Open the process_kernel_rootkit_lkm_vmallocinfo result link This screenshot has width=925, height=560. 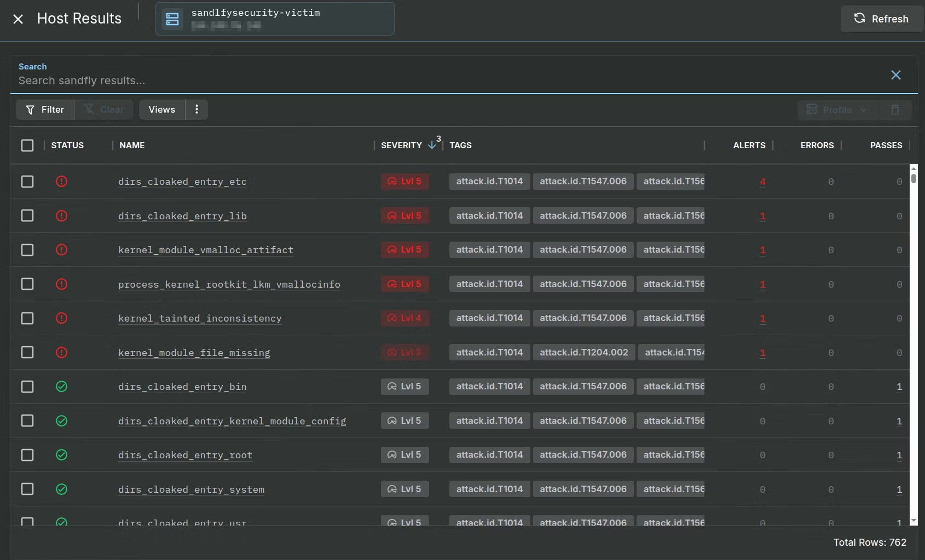[229, 284]
